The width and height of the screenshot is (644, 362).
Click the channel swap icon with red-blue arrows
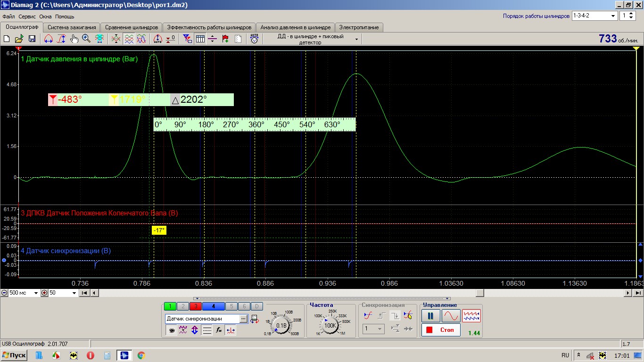(255, 319)
